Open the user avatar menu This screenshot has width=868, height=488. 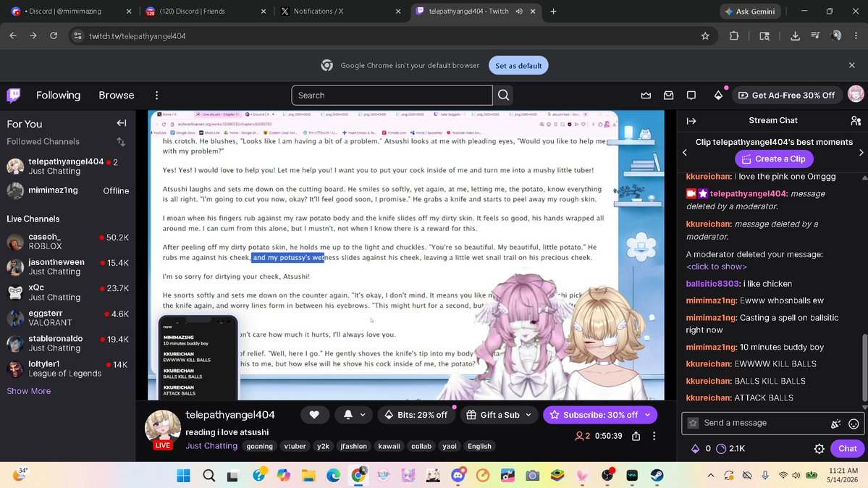[856, 95]
